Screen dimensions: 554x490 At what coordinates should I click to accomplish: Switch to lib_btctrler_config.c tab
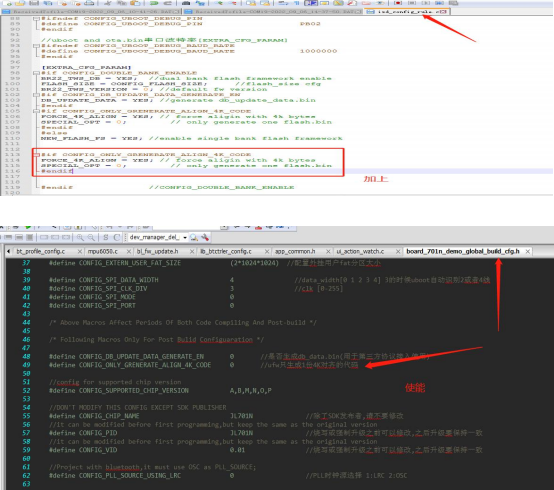(226, 251)
